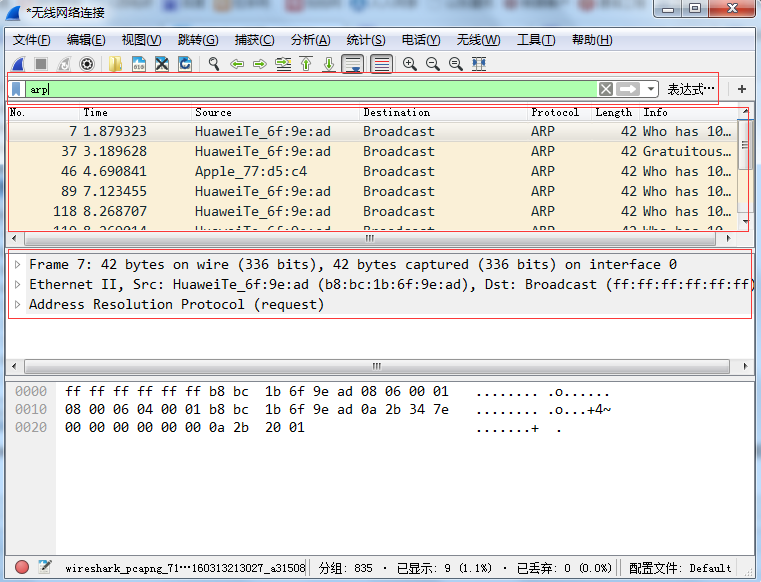Screen dimensions: 761x582
Task: Expand the Frame 7 details row
Action: 18,265
